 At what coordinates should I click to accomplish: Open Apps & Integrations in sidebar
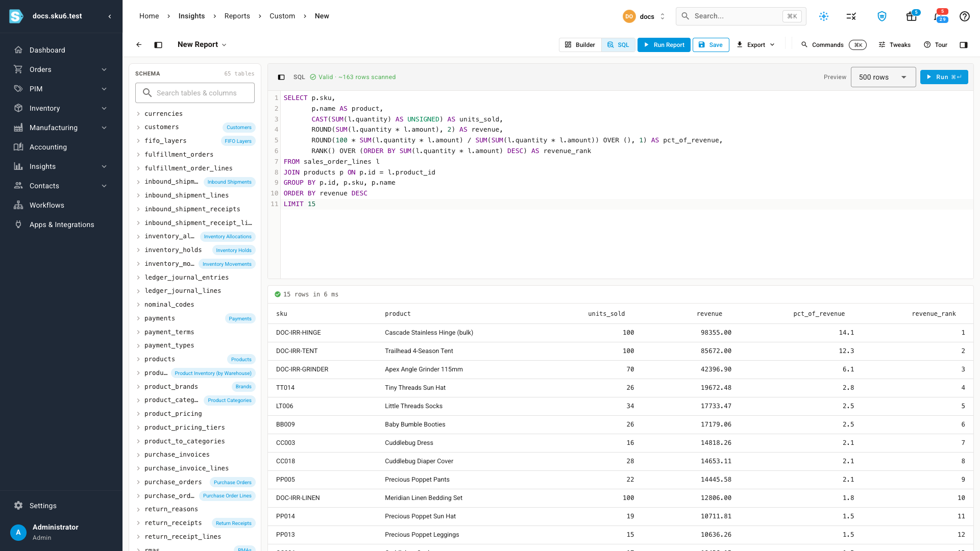tap(61, 224)
